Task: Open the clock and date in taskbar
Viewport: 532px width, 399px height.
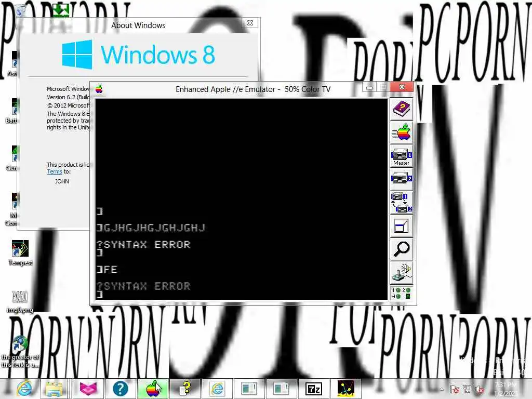Action: 506,389
